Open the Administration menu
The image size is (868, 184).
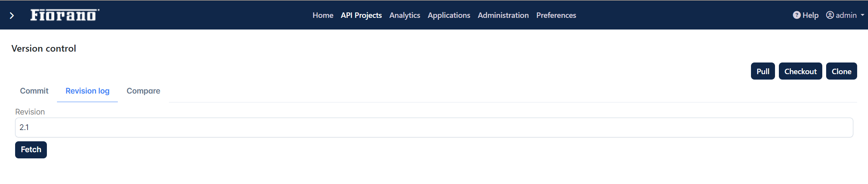tap(503, 15)
